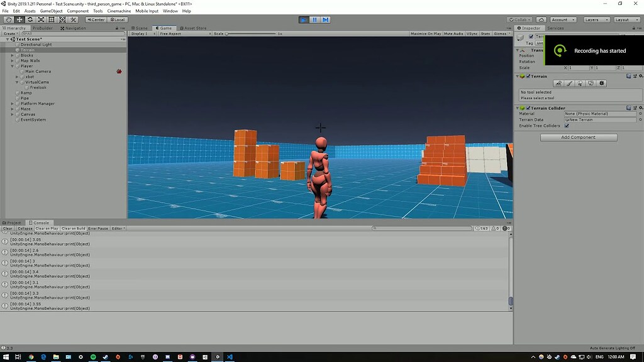Select the Rect tool
The width and height of the screenshot is (644, 362).
tap(52, 19)
